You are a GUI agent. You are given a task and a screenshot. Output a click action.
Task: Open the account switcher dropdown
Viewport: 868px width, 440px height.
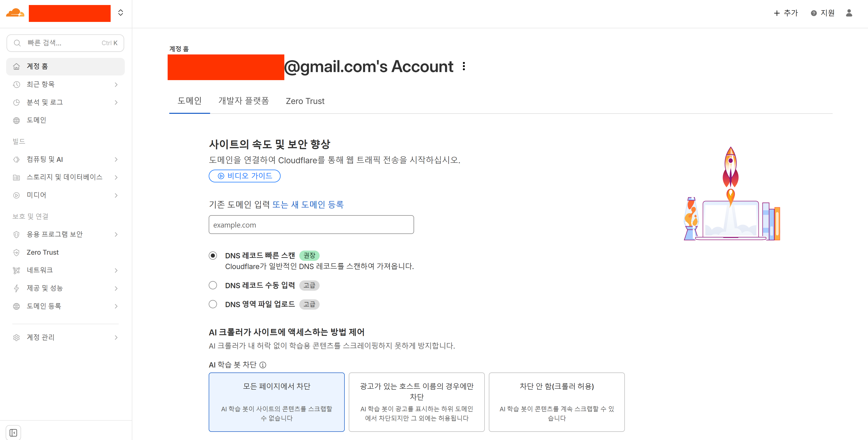tap(121, 13)
